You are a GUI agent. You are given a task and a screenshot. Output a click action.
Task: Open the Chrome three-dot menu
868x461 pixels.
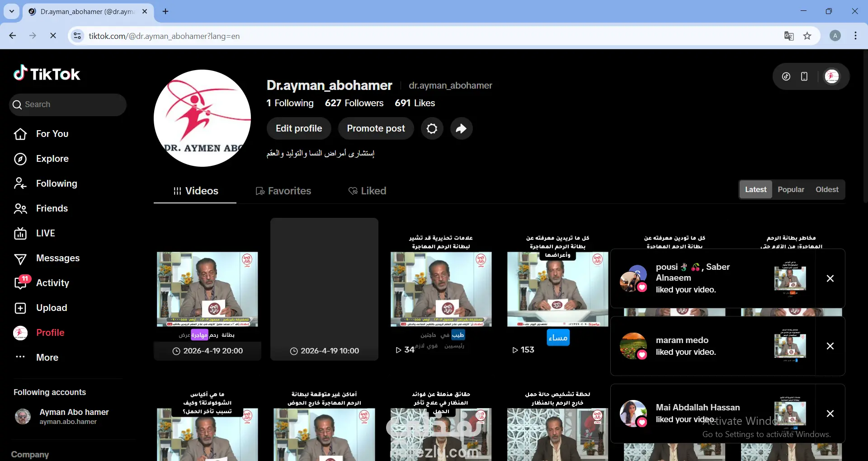[x=855, y=36]
